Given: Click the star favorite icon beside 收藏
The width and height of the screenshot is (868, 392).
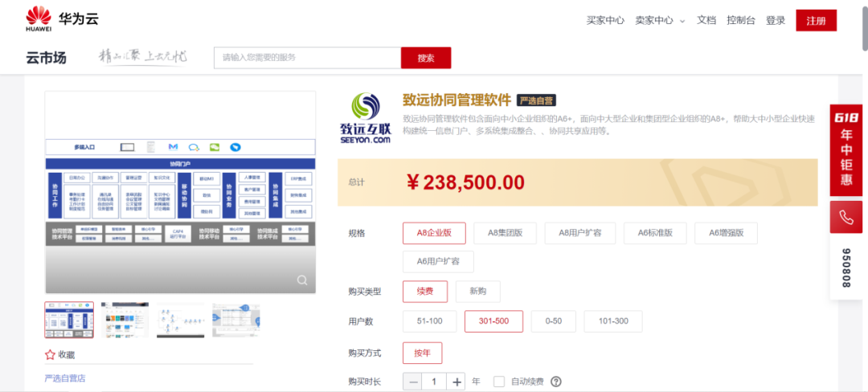Looking at the screenshot, I should 50,354.
